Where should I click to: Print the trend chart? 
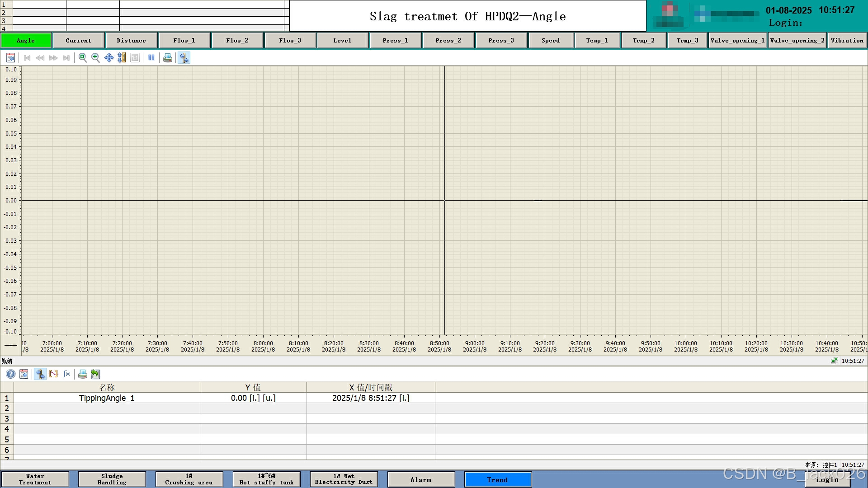click(x=168, y=58)
